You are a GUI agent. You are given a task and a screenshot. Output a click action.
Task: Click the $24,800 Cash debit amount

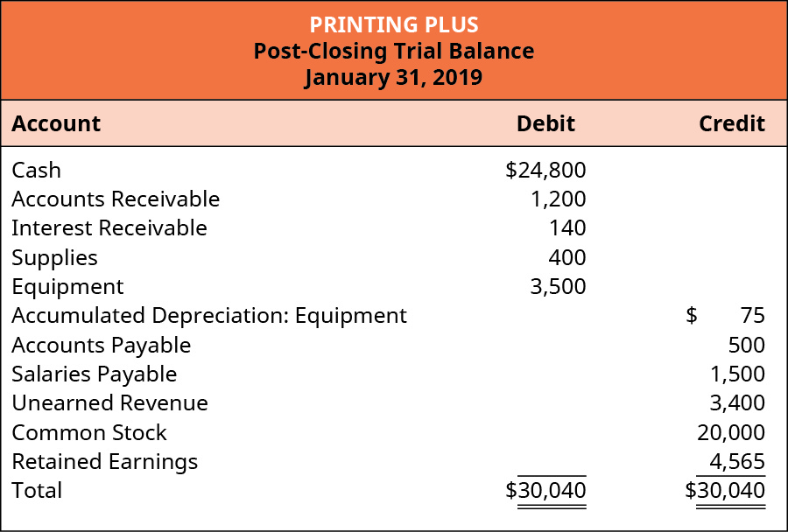click(545, 170)
